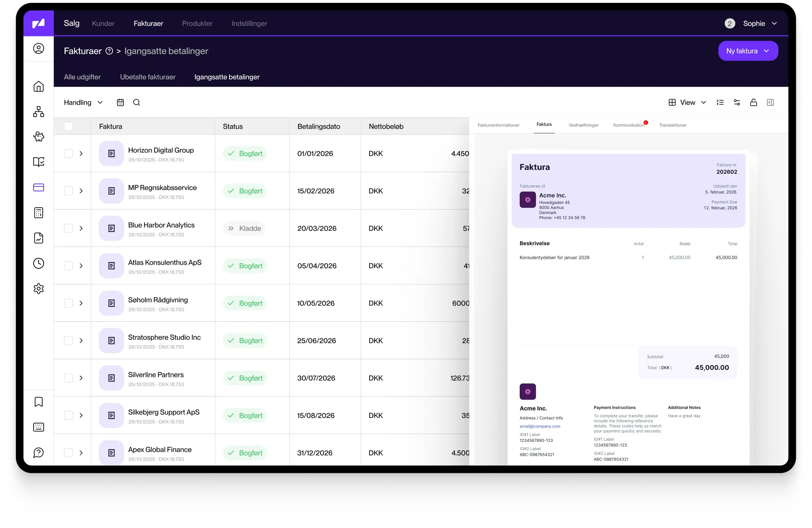Click the search magnifier icon in toolbar

coord(136,102)
